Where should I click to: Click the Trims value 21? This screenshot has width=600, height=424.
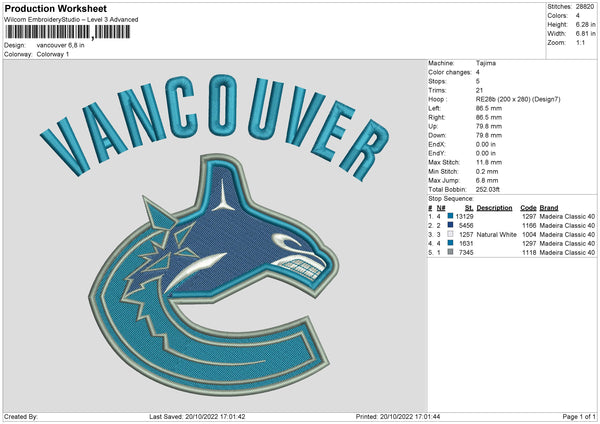[x=479, y=90]
